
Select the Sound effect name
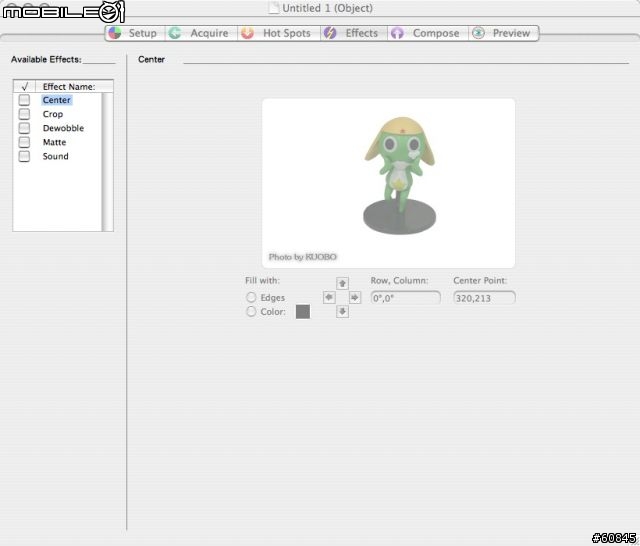coord(56,156)
